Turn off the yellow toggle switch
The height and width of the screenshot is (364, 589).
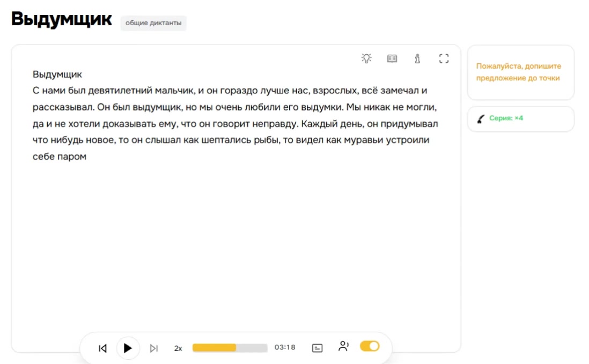[x=370, y=346]
